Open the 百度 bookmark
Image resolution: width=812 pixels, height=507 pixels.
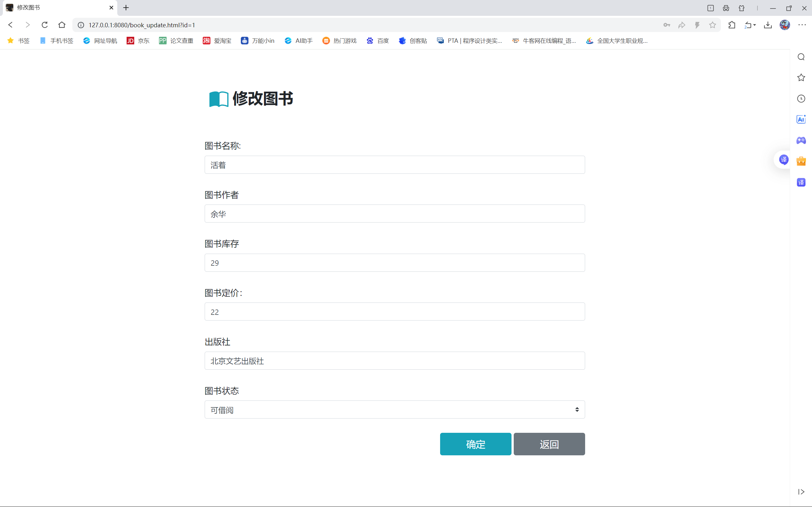[x=378, y=41]
